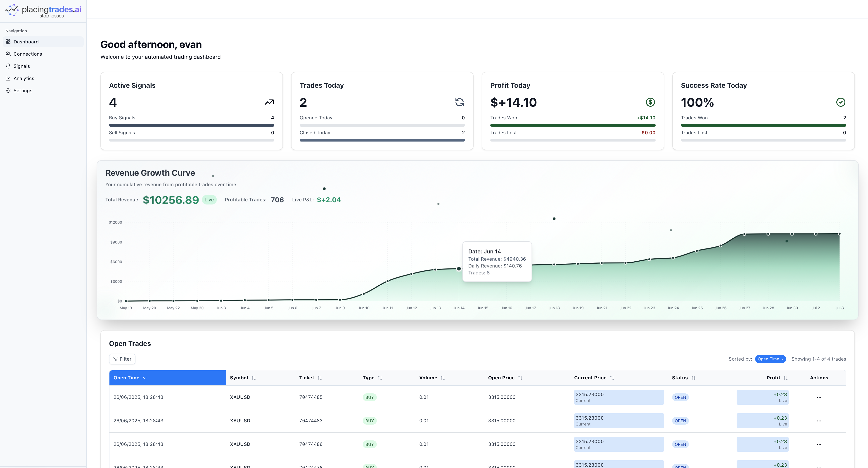Click OPEN status badge for ticket 70474485
This screenshot has width=868, height=468.
680,398
